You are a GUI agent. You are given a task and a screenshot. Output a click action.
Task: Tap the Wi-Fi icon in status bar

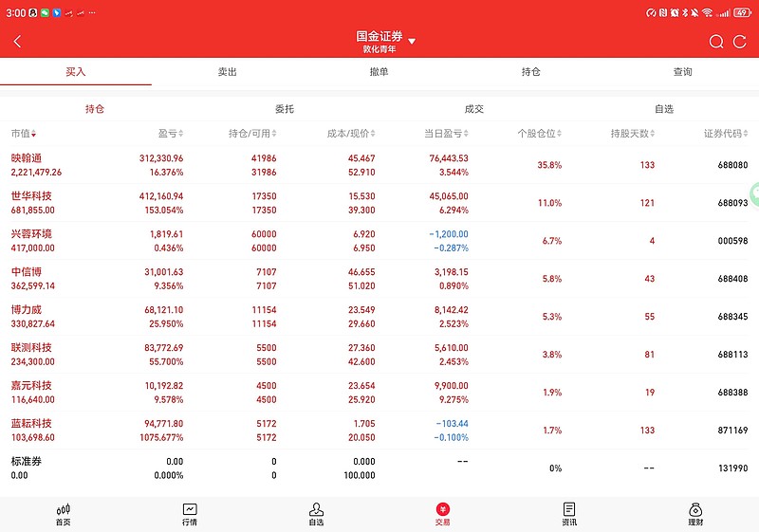point(707,12)
